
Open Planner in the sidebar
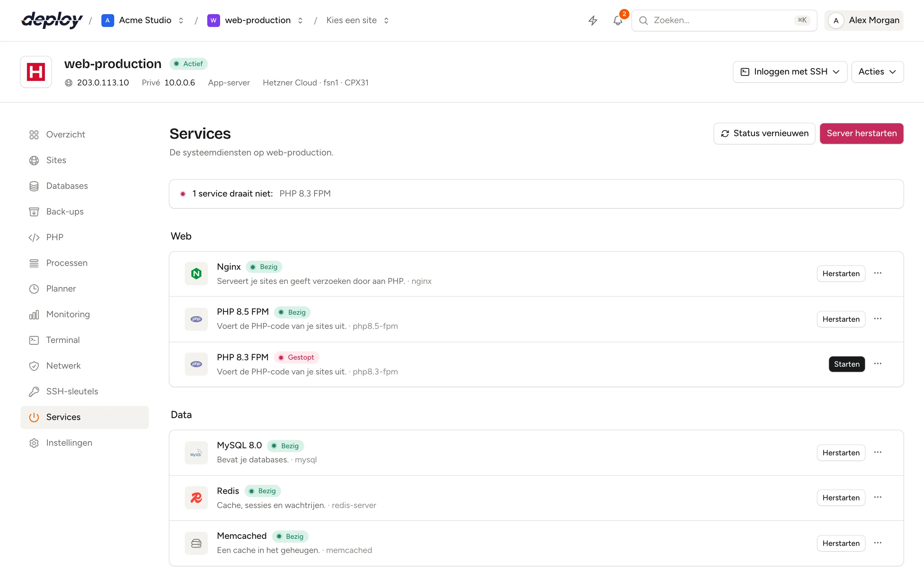[85, 289]
